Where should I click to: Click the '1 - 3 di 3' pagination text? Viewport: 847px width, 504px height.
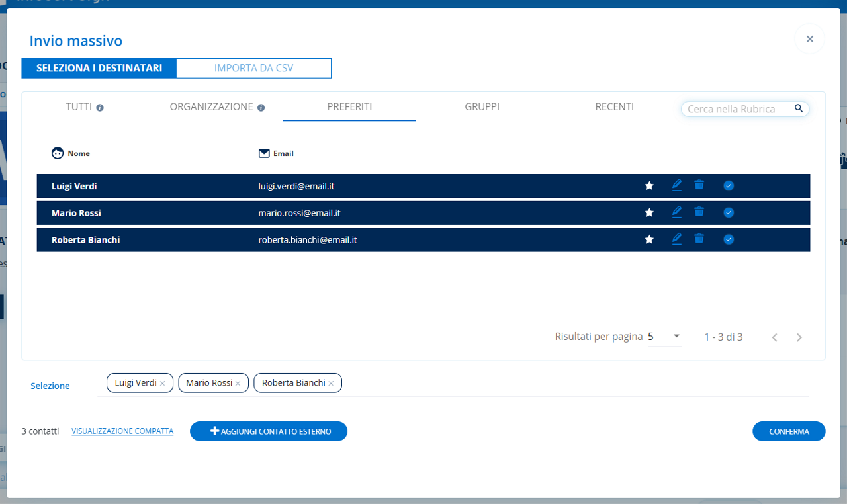pyautogui.click(x=723, y=337)
